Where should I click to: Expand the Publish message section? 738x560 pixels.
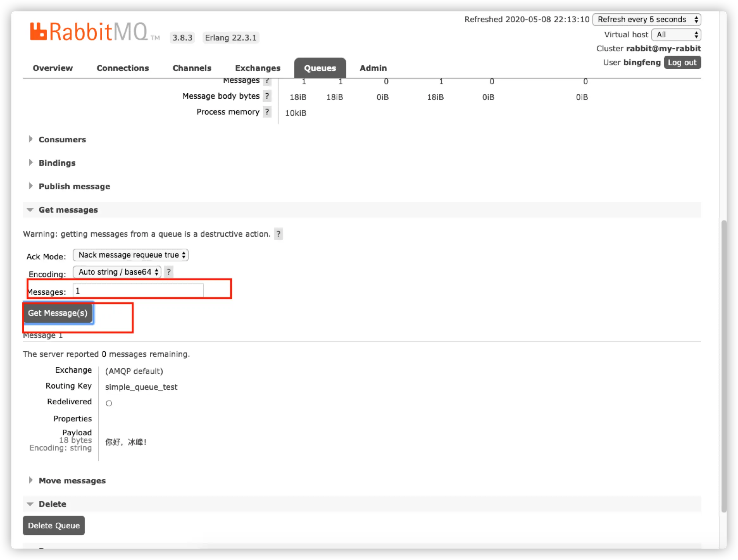pos(74,186)
